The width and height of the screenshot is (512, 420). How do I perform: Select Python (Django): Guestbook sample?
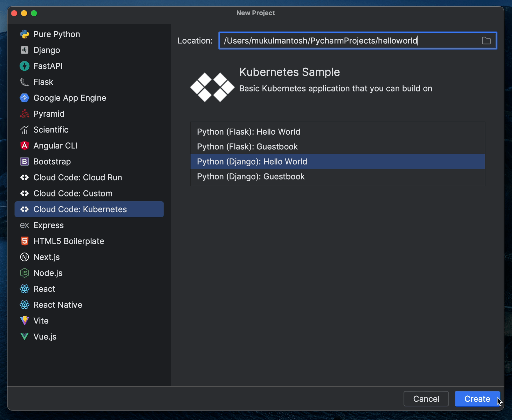251,177
